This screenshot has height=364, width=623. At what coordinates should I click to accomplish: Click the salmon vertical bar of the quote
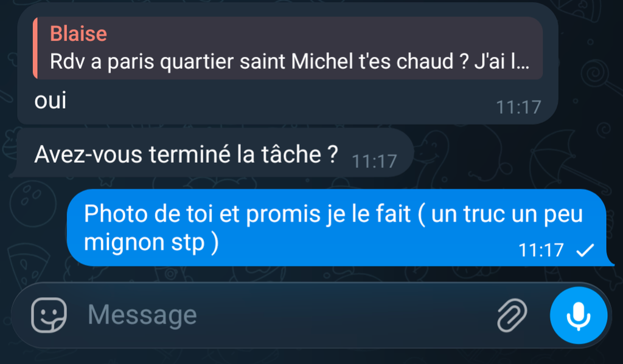35,48
